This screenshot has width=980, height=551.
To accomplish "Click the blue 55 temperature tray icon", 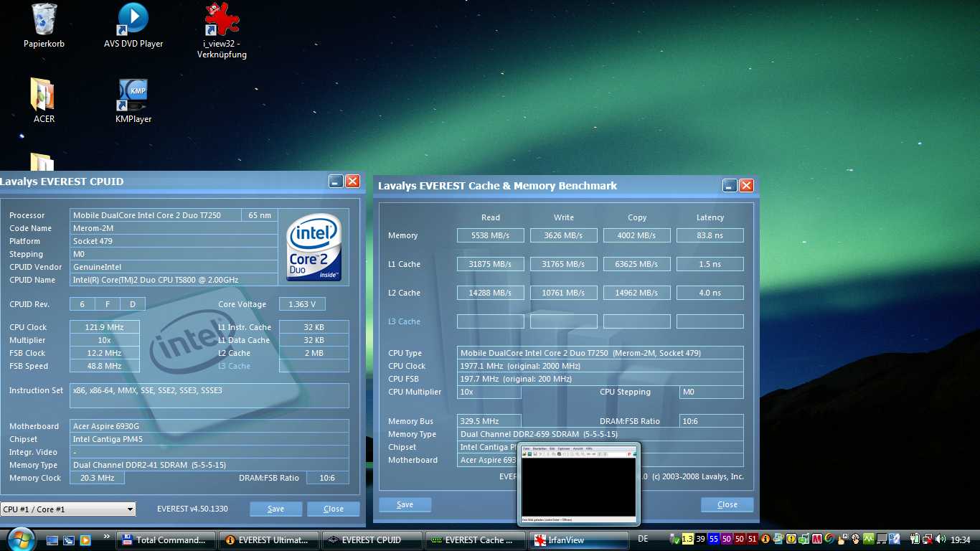I will click(714, 540).
